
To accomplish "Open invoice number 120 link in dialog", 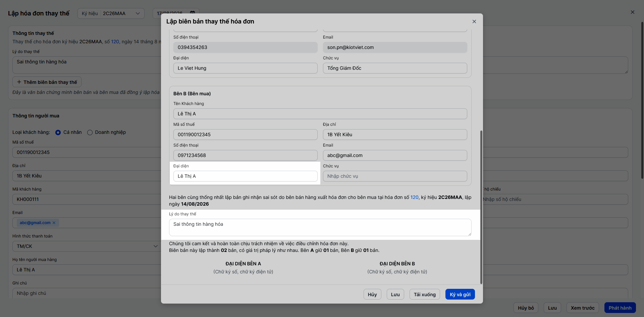I will (x=415, y=197).
